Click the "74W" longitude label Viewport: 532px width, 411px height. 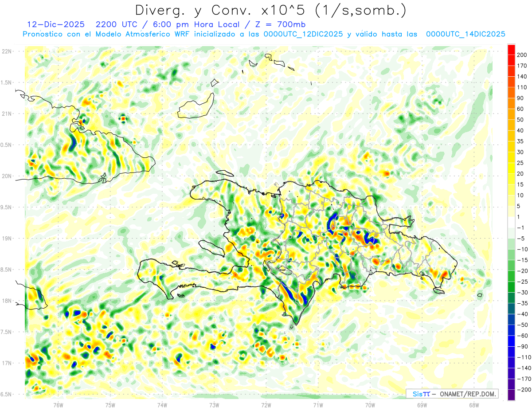click(162, 405)
